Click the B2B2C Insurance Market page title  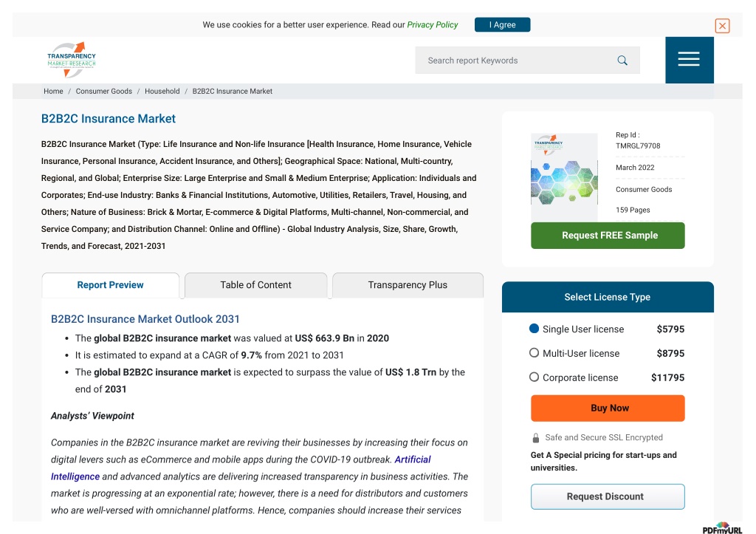click(x=109, y=119)
